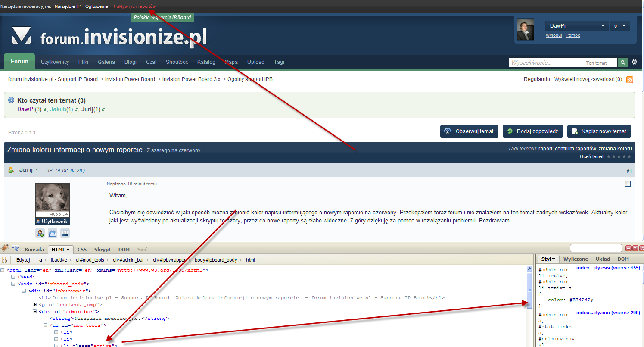Click the add friend icon under Jurij's avatar
This screenshot has height=347, width=644.
point(40,233)
